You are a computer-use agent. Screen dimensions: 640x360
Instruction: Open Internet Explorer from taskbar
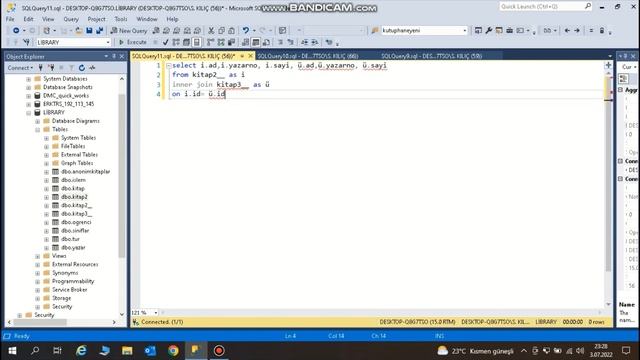click(x=81, y=351)
